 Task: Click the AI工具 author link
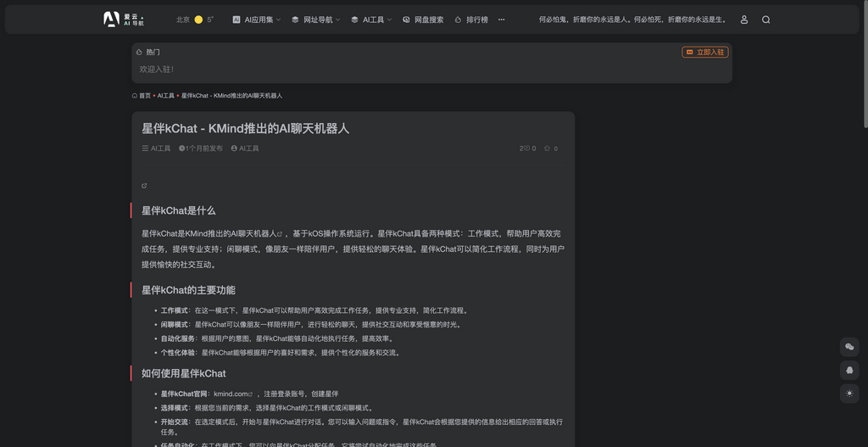(245, 148)
